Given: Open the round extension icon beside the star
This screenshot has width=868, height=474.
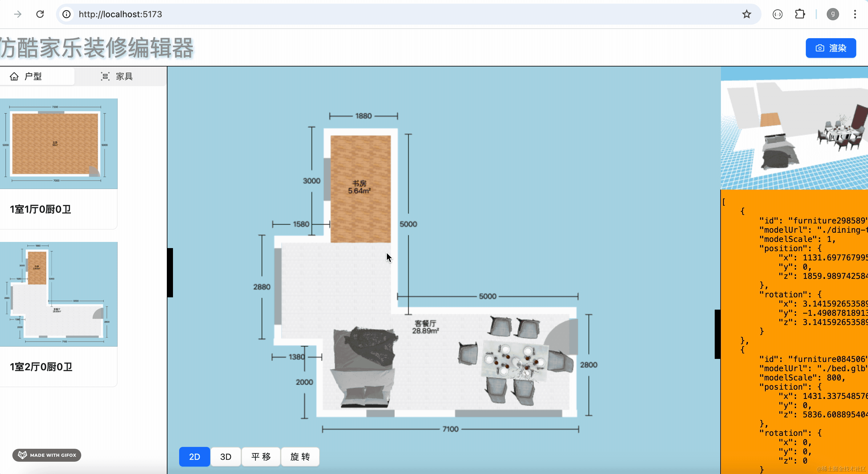Looking at the screenshot, I should point(778,14).
